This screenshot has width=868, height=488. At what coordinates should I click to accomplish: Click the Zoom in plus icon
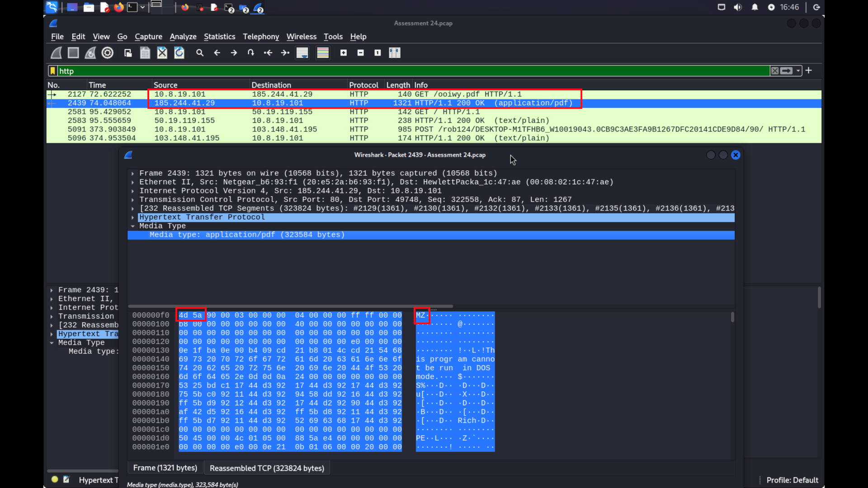pyautogui.click(x=344, y=53)
